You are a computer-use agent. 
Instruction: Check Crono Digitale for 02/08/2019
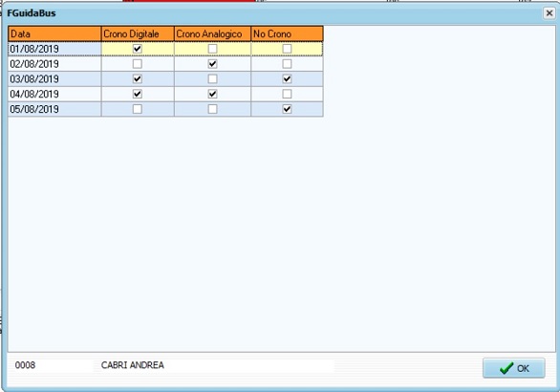pos(138,64)
